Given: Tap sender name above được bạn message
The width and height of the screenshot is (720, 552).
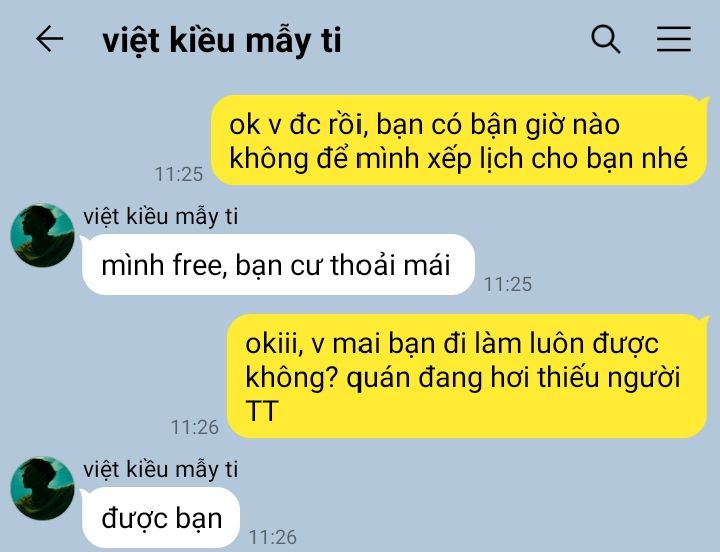Looking at the screenshot, I should [161, 469].
